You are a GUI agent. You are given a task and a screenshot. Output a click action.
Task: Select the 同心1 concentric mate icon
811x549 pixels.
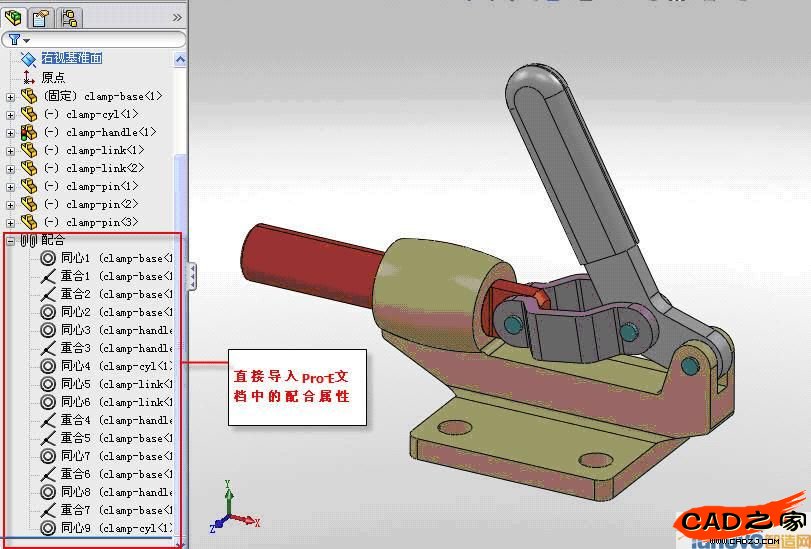tap(48, 259)
